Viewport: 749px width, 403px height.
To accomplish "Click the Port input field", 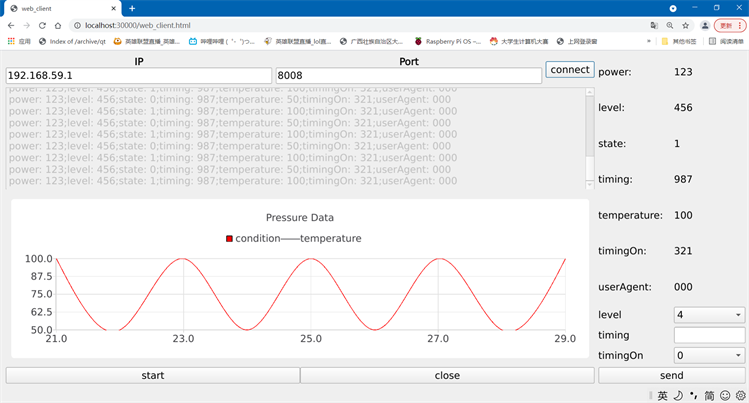I will click(408, 75).
